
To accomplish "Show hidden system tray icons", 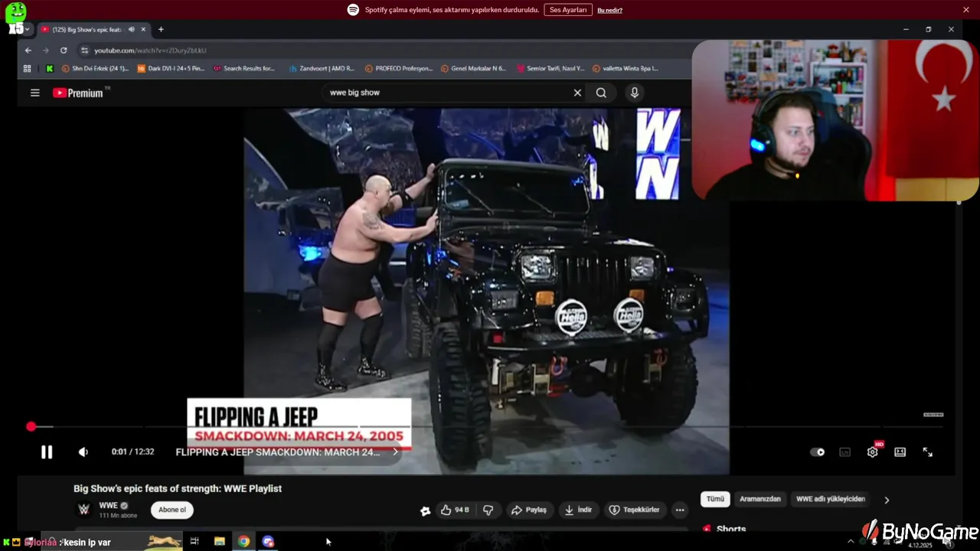I will (850, 542).
